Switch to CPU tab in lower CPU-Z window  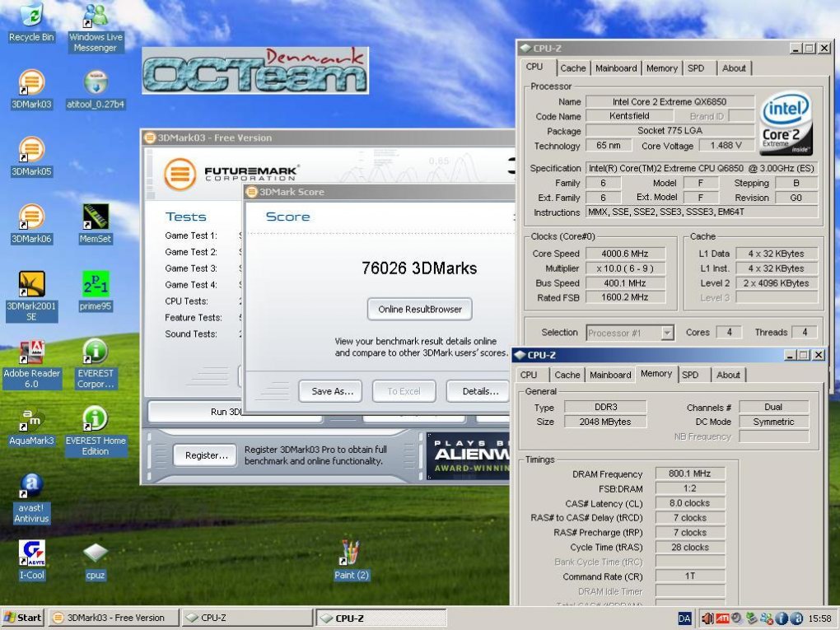pyautogui.click(x=529, y=375)
